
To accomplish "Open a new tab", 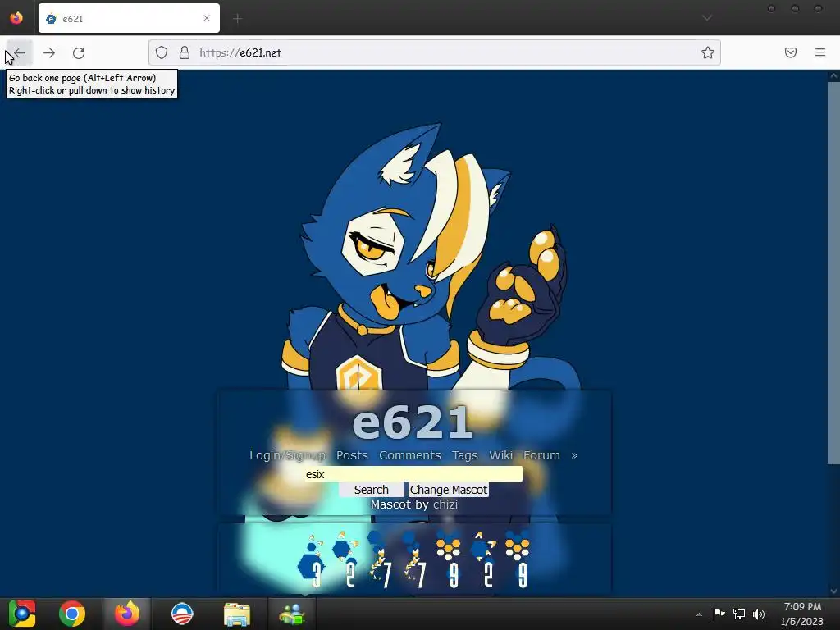I will [237, 19].
